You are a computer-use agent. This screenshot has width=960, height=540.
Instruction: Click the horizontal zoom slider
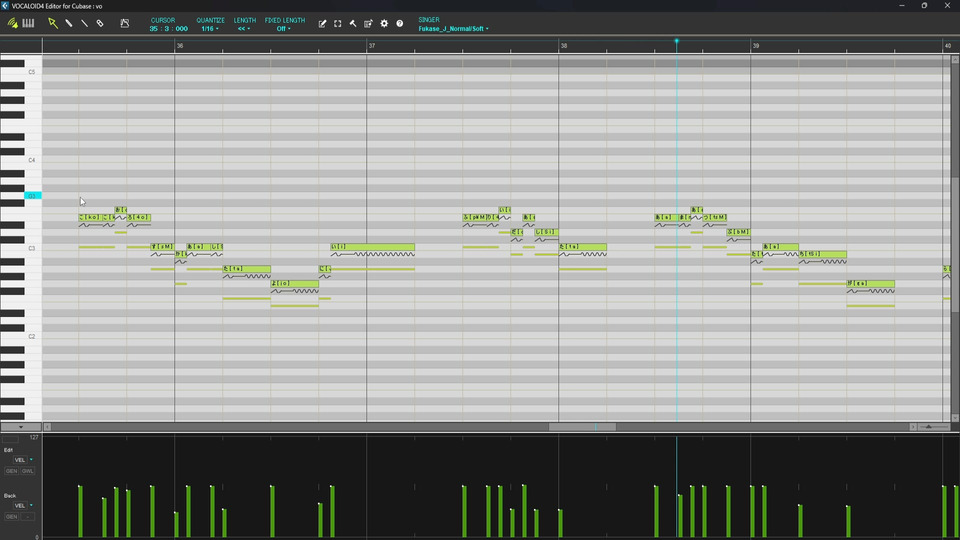(930, 427)
